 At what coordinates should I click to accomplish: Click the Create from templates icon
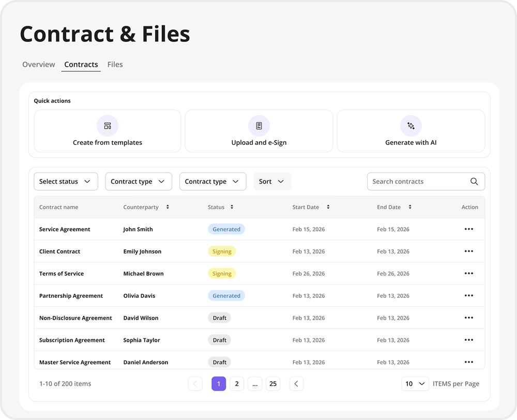point(108,126)
